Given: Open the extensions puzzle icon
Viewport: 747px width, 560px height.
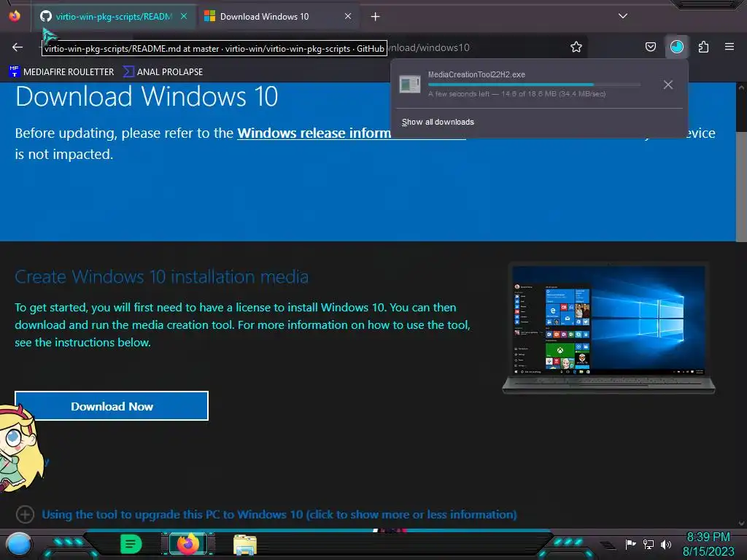Looking at the screenshot, I should click(703, 47).
